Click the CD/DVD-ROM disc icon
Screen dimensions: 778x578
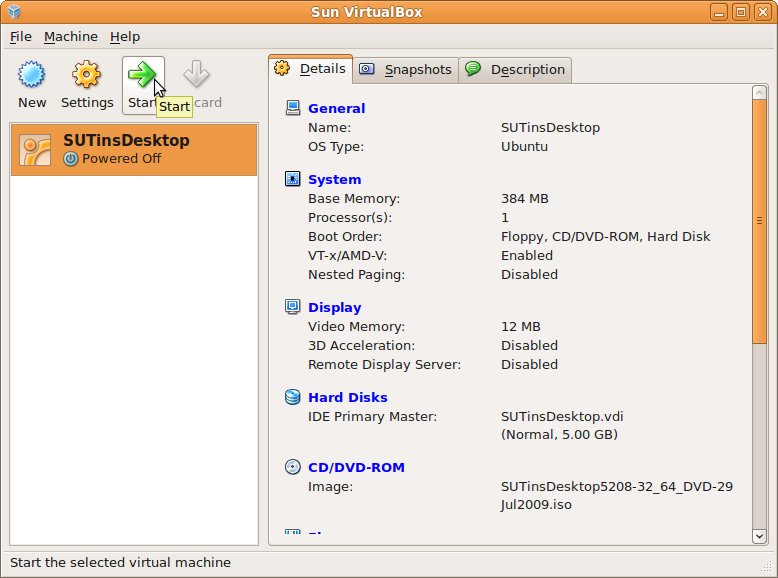[x=293, y=467]
